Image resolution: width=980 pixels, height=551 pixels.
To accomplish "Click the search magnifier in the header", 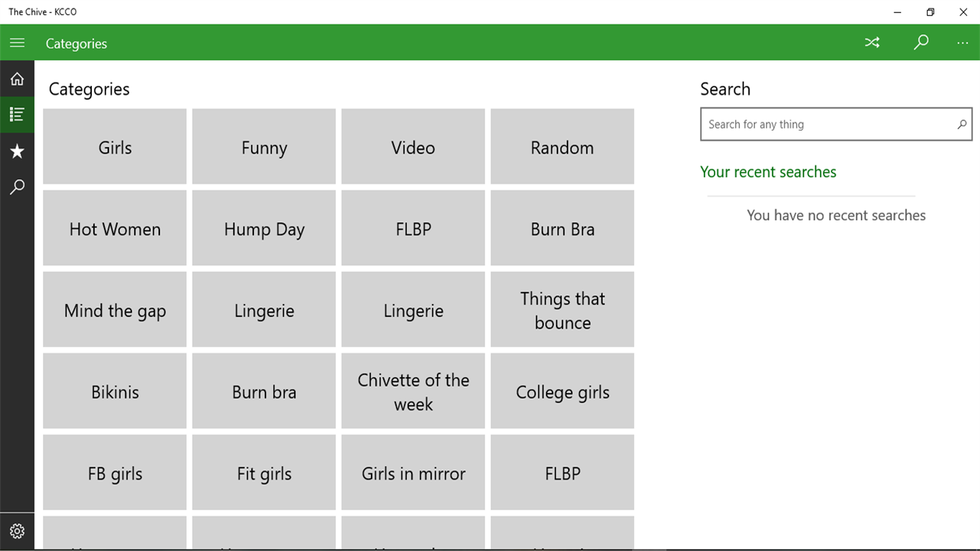I will click(921, 43).
